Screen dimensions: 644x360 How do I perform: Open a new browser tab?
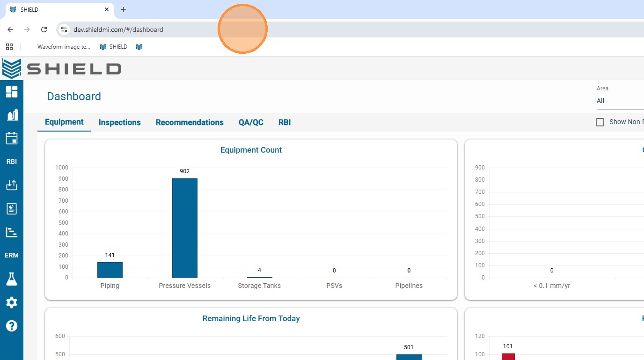[x=124, y=9]
